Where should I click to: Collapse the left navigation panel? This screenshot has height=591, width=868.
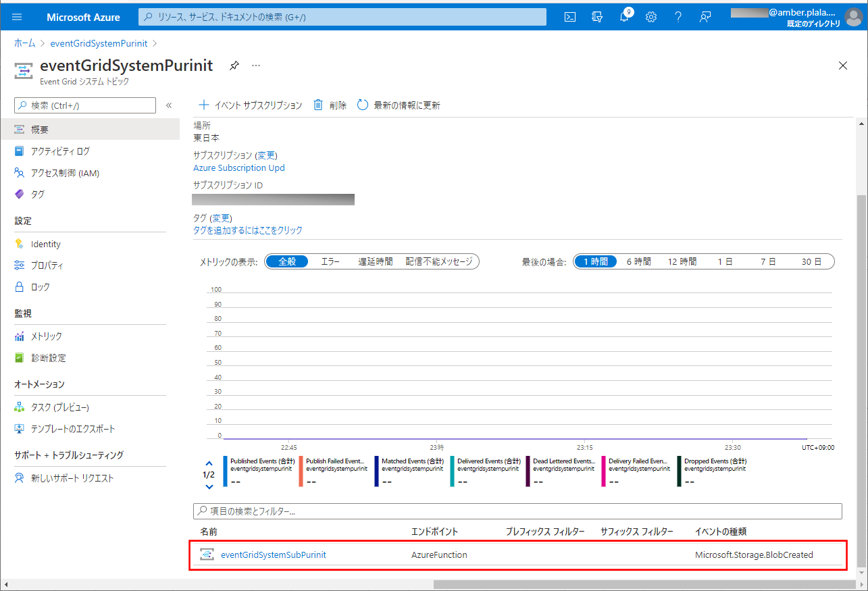pyautogui.click(x=169, y=105)
